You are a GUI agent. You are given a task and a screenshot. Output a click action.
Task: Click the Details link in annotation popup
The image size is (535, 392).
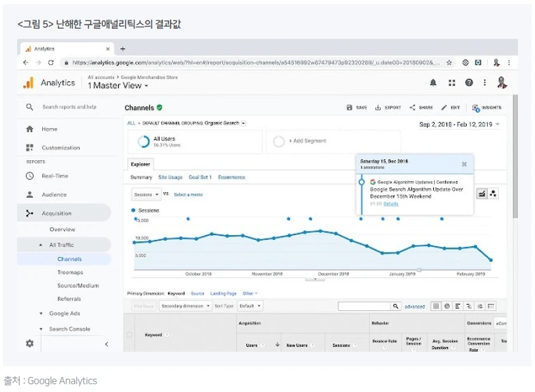[390, 203]
